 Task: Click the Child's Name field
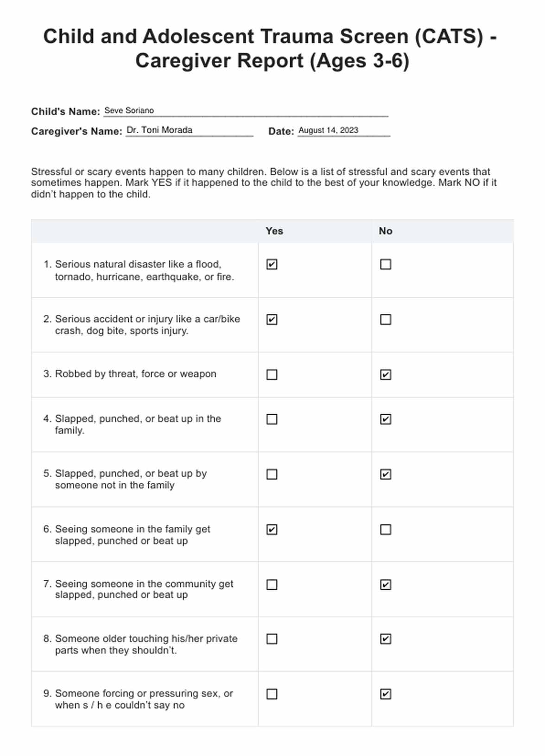[x=246, y=111]
